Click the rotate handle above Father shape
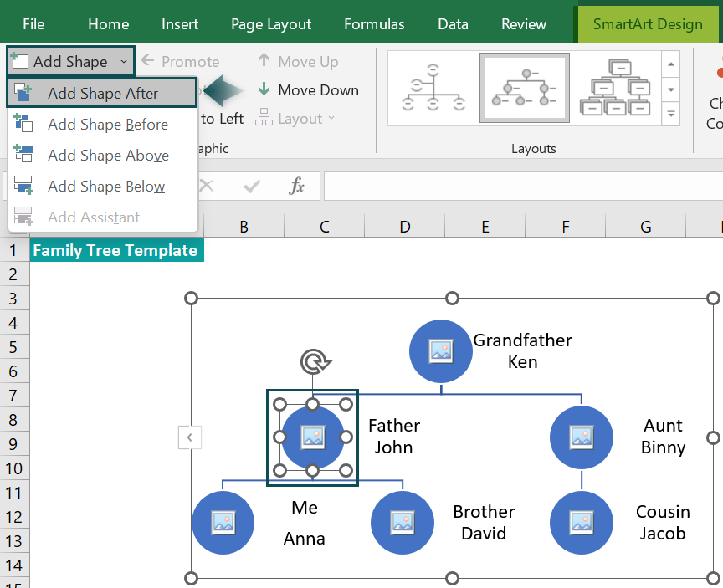Viewport: 723px width, 588px height. [x=315, y=361]
